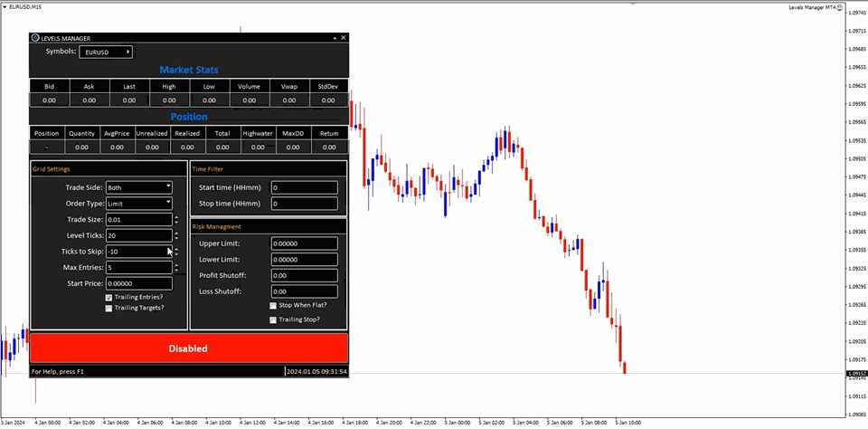Focus the Start time (HHmm) field
This screenshot has width=868, height=429.
point(304,188)
